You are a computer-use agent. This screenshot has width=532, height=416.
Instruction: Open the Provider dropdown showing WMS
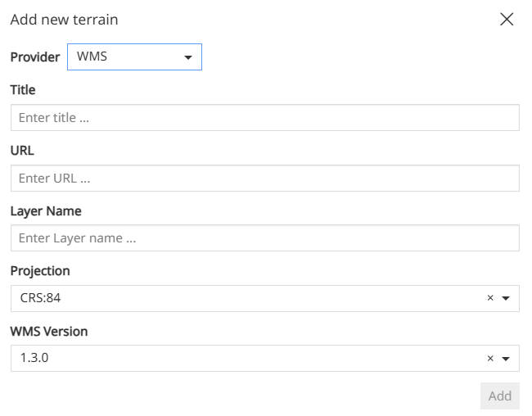click(127, 57)
